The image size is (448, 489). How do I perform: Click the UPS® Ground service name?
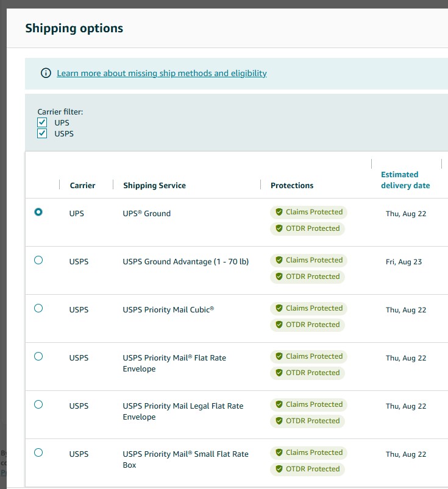(147, 214)
